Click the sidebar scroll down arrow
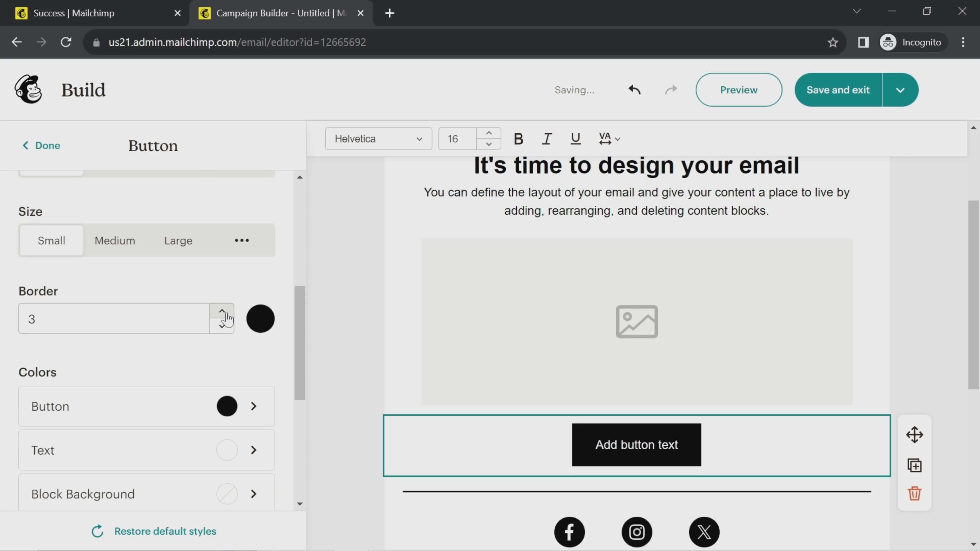The image size is (980, 551). click(x=300, y=504)
